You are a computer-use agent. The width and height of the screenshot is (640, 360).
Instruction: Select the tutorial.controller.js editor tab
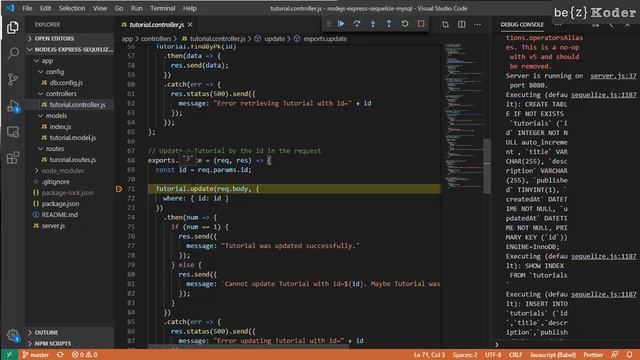[156, 25]
